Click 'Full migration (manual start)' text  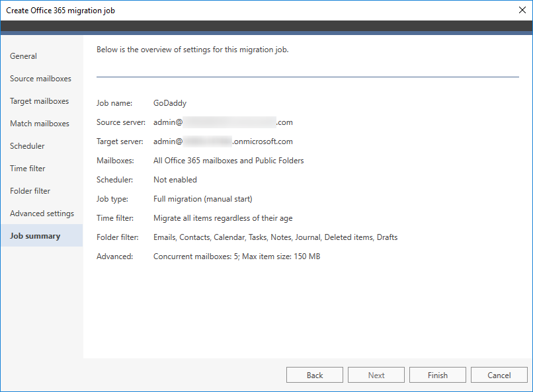[203, 199]
